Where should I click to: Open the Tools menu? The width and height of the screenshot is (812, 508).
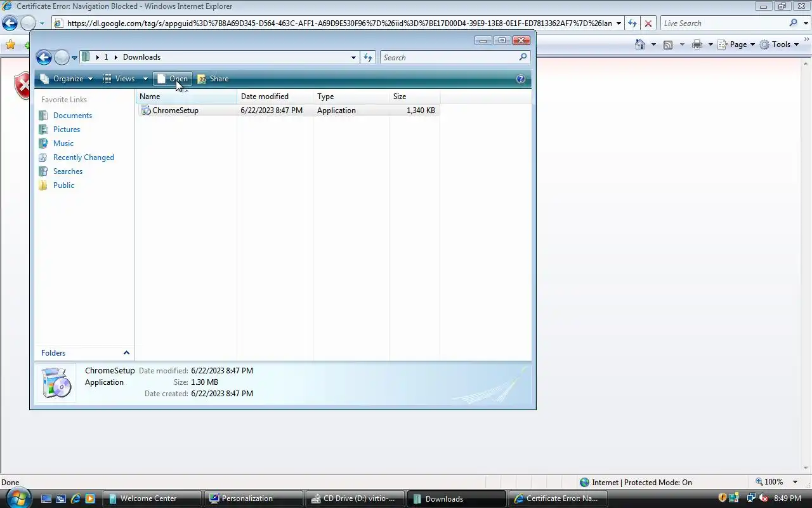click(779, 44)
